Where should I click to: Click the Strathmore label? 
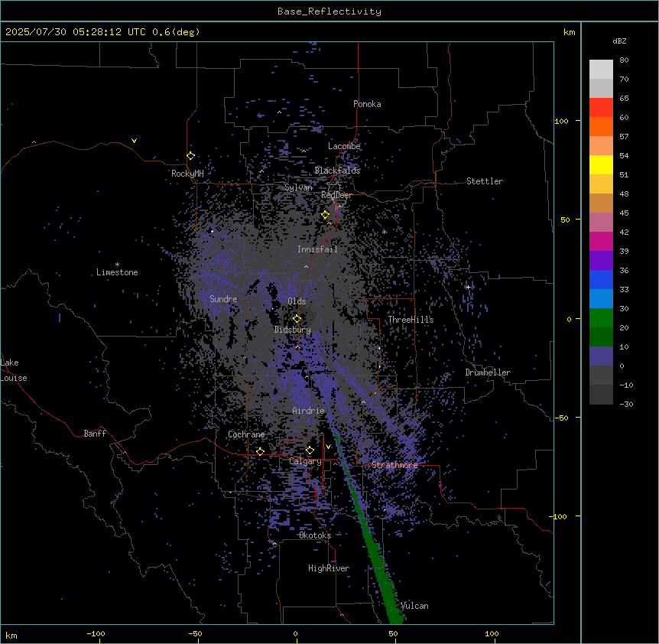[394, 465]
